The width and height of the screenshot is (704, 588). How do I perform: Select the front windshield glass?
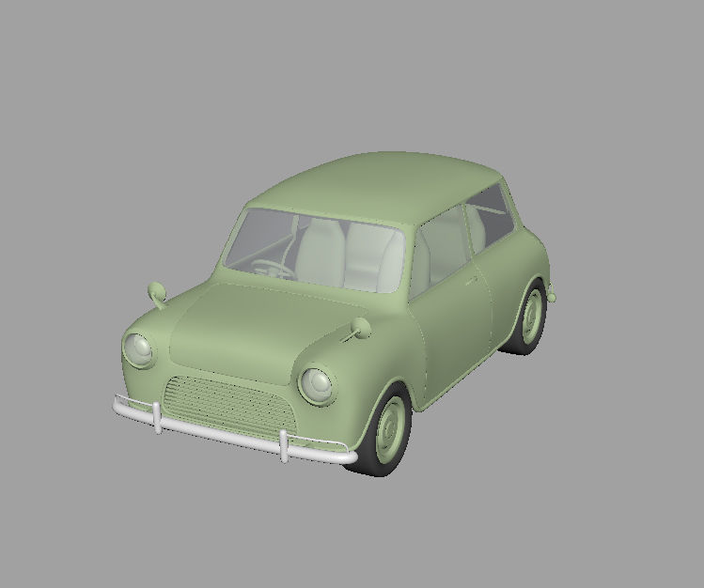(314, 250)
